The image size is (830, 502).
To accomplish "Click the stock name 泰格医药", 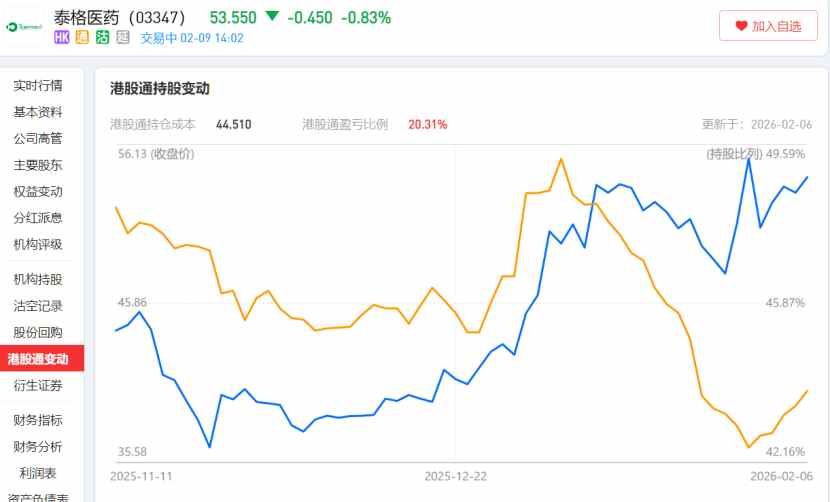I will click(87, 17).
